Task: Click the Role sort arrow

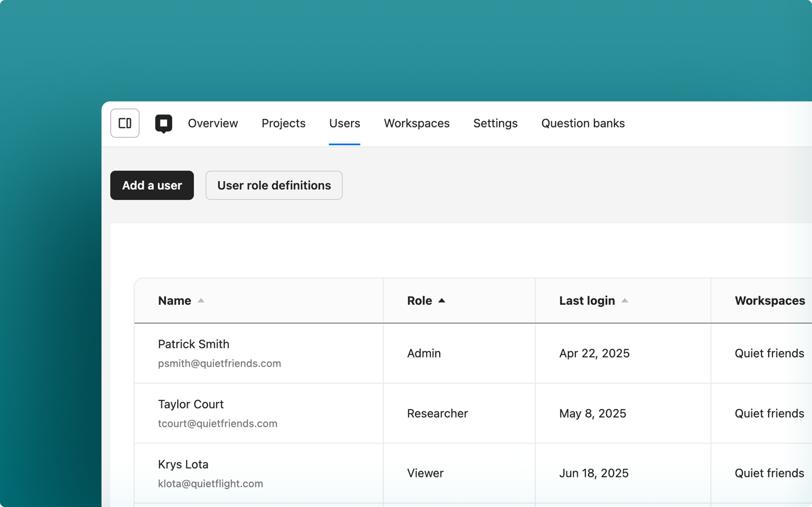Action: click(x=442, y=300)
